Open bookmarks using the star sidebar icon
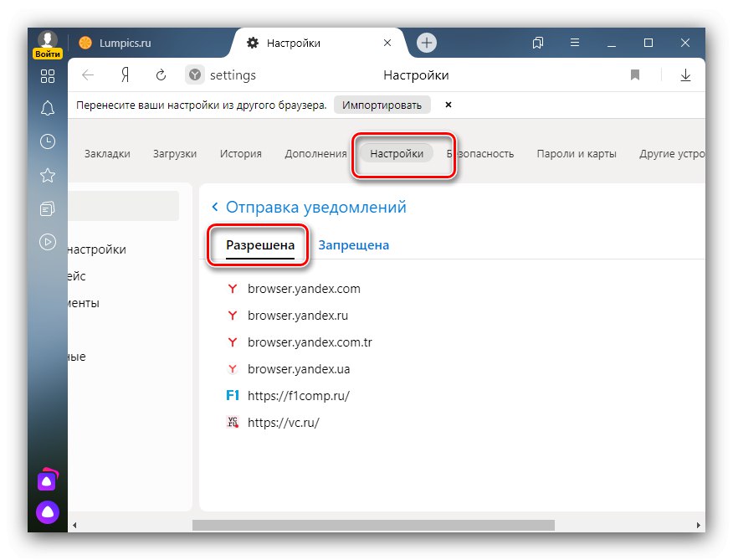The image size is (733, 560). click(x=48, y=175)
